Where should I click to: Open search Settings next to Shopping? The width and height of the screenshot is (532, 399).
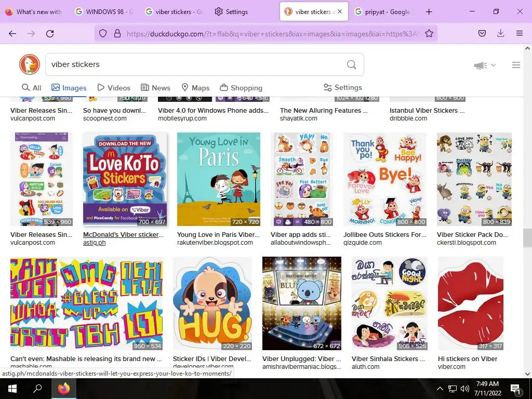coord(343,87)
